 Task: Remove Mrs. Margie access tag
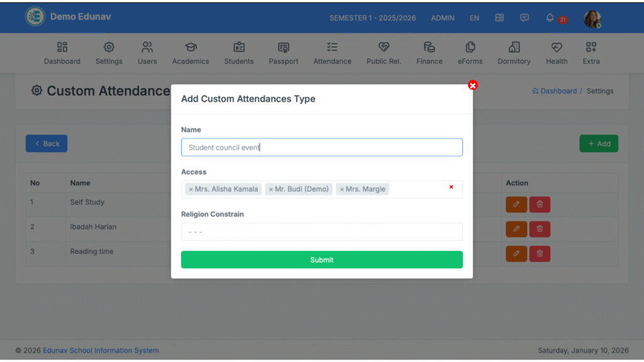coord(341,189)
